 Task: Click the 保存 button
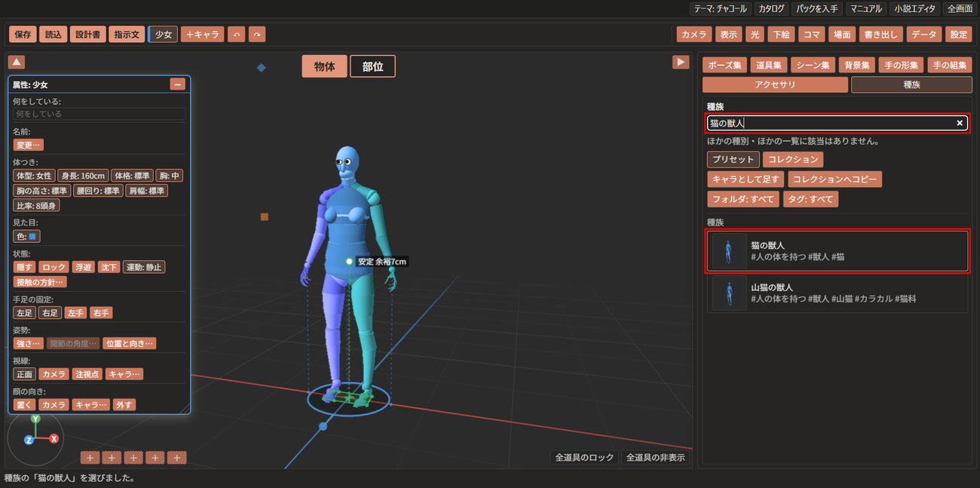click(23, 35)
